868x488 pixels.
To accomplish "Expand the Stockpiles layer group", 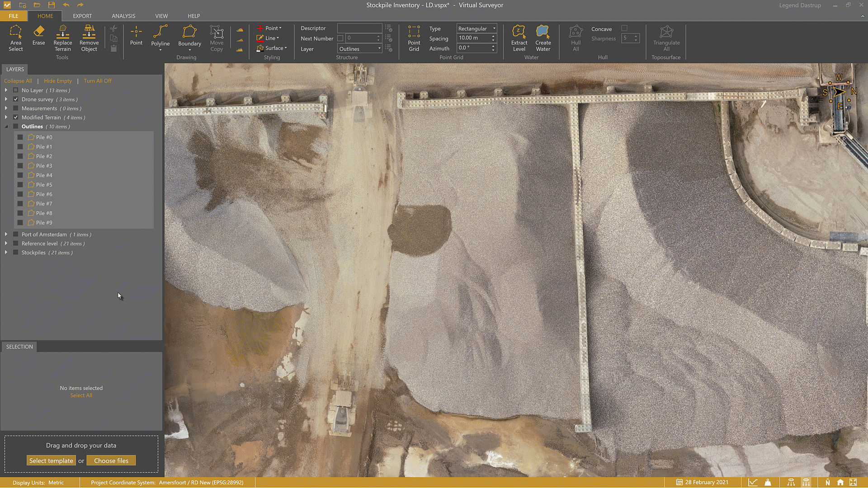I will [6, 253].
